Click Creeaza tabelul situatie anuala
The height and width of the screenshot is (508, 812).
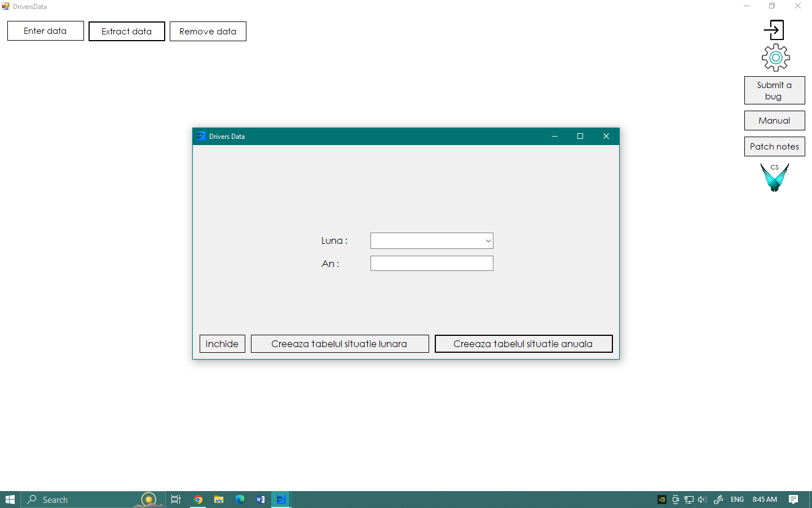(523, 344)
